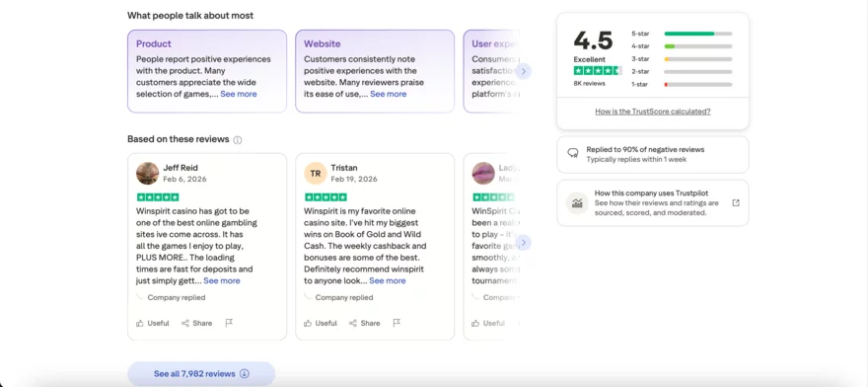Viewport: 868px width, 387px height.
Task: Click See all 7,982 reviews button
Action: [x=201, y=374]
